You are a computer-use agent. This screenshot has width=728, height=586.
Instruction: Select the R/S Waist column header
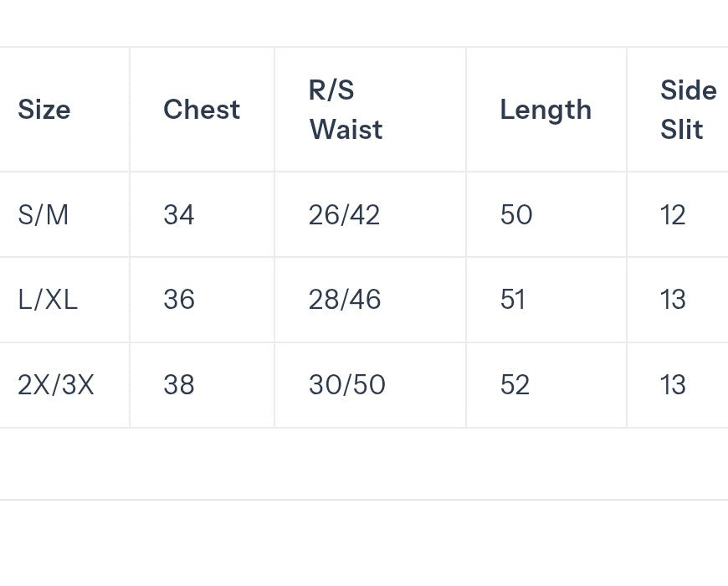[x=346, y=110]
